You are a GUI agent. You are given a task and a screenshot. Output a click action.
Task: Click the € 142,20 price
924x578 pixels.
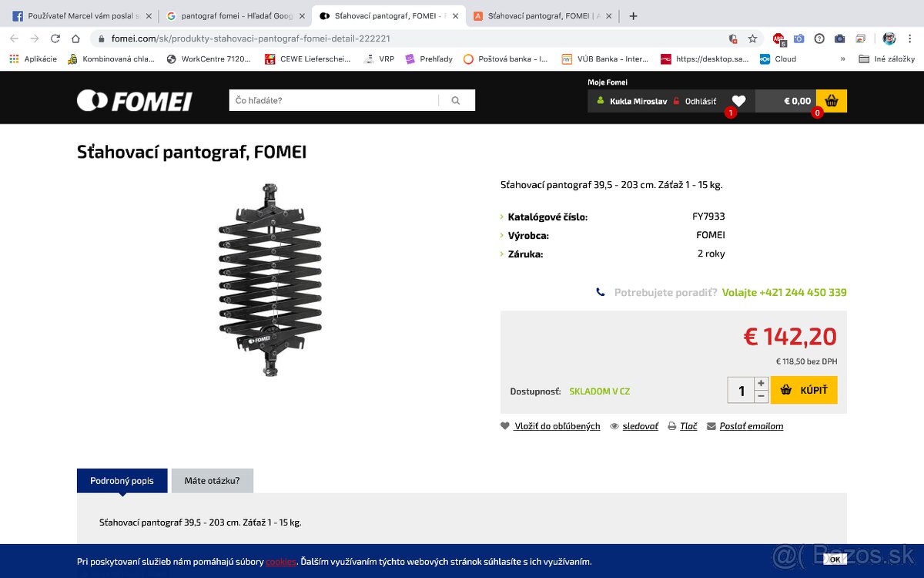pos(790,336)
